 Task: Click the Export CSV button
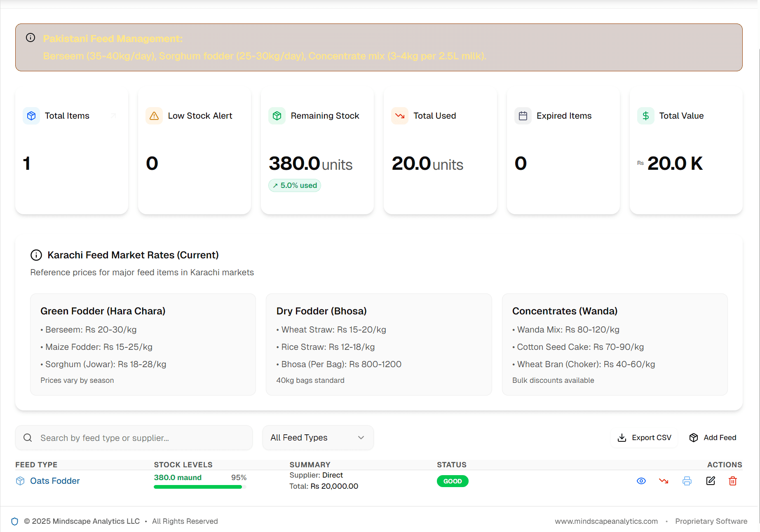(x=644, y=438)
